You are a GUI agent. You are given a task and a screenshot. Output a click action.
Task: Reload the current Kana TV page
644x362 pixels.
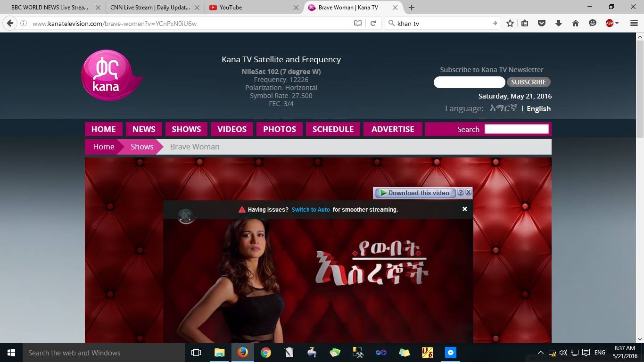[373, 23]
